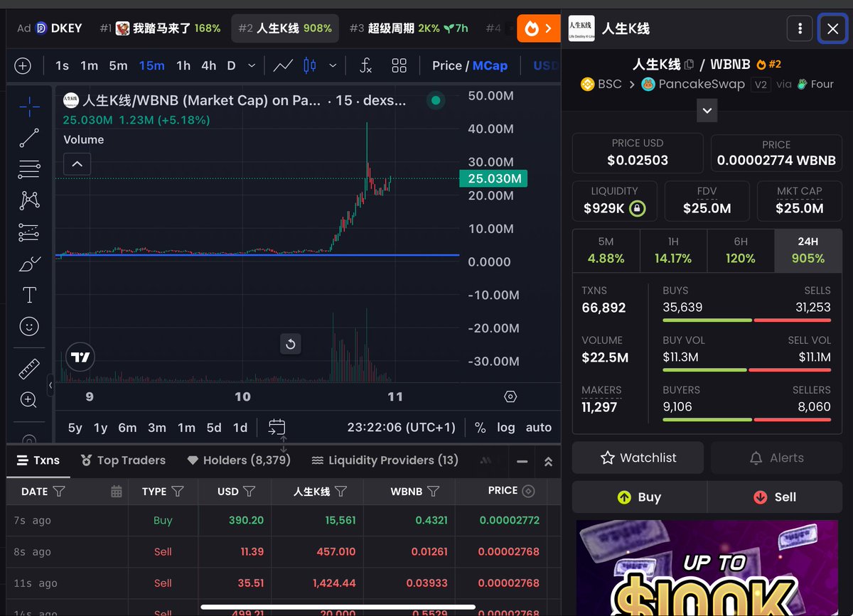The image size is (853, 616).
Task: Select the 6H stats period
Action: tap(740, 251)
